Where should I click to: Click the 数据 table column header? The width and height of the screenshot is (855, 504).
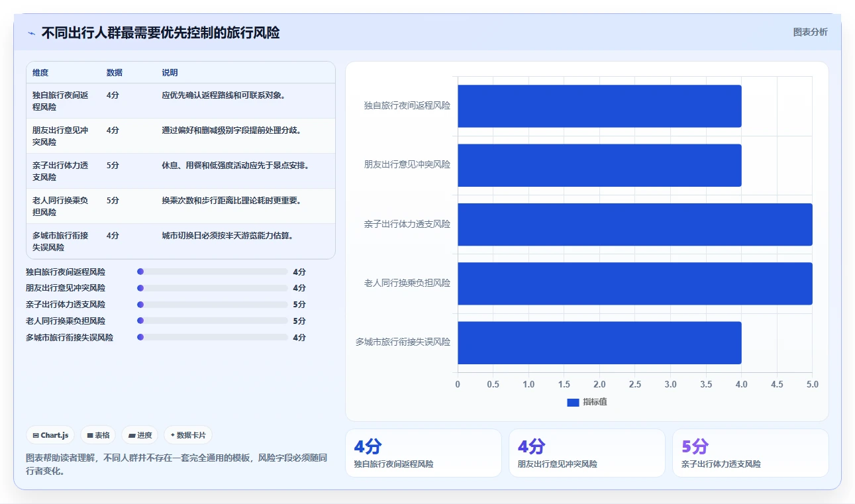tap(115, 73)
